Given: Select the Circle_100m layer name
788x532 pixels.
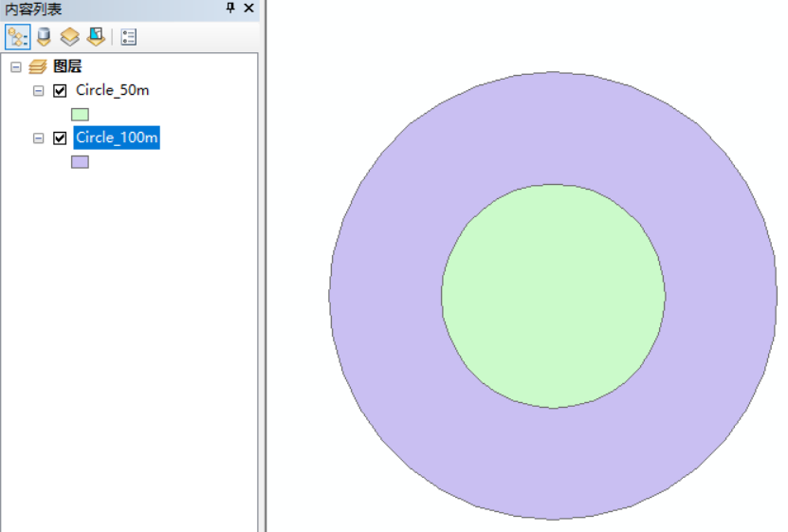Looking at the screenshot, I should tap(117, 138).
